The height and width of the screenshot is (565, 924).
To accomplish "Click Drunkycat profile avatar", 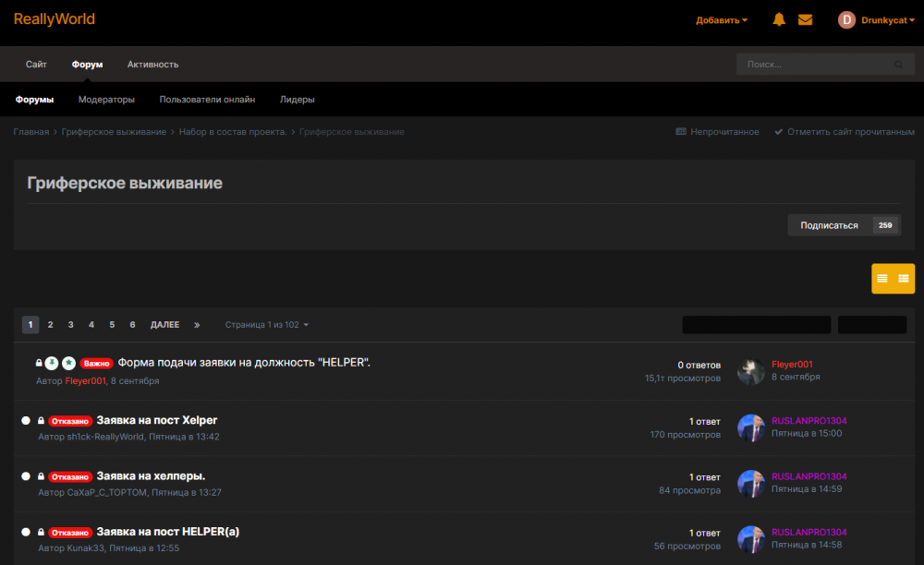I will pyautogui.click(x=846, y=20).
